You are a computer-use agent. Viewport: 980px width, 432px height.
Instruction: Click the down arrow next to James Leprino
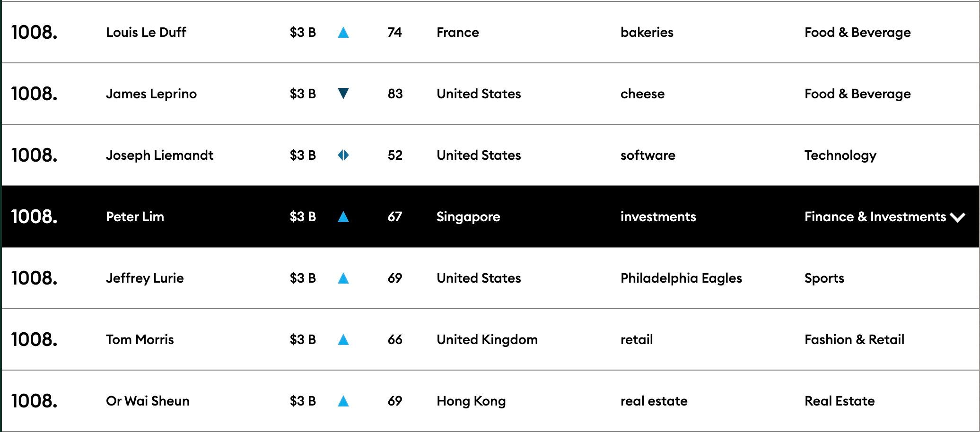(344, 94)
